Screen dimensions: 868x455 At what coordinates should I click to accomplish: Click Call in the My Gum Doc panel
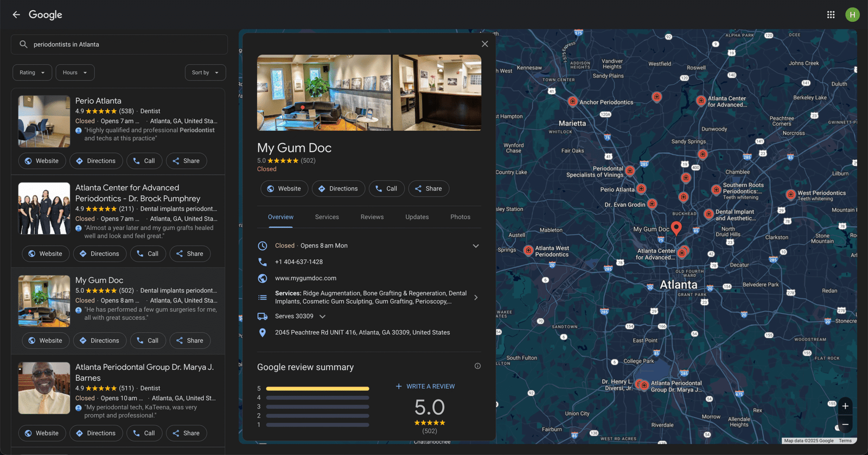pyautogui.click(x=387, y=189)
